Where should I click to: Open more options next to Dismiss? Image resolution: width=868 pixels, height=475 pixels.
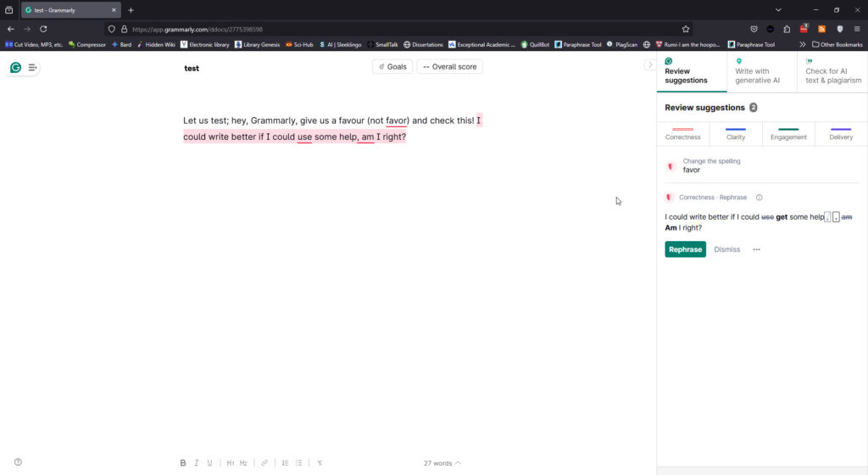(757, 249)
